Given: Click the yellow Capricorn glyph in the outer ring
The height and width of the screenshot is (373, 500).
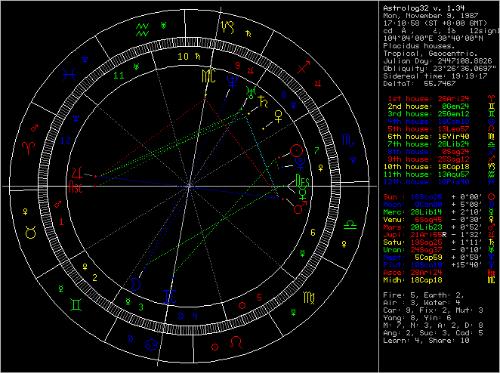Looking at the screenshot, I should 229,27.
